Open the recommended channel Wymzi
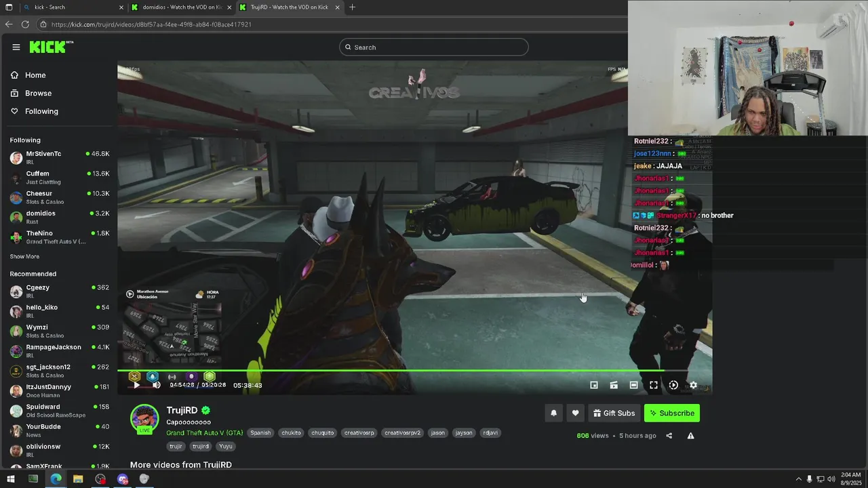This screenshot has width=868, height=488. tap(60, 331)
